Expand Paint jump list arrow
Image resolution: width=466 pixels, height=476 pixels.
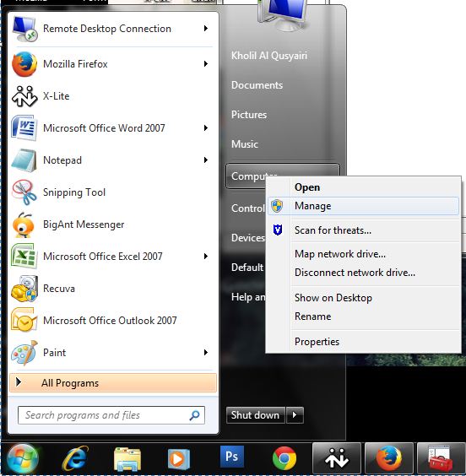206,353
